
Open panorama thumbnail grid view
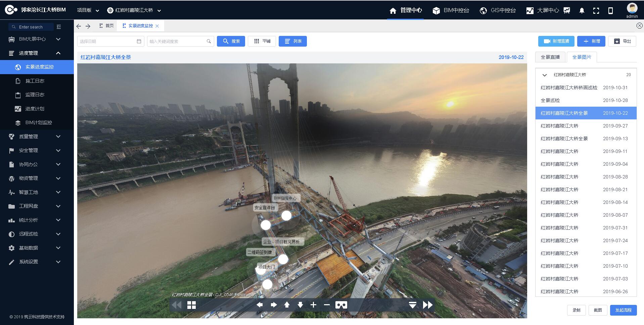(x=191, y=305)
